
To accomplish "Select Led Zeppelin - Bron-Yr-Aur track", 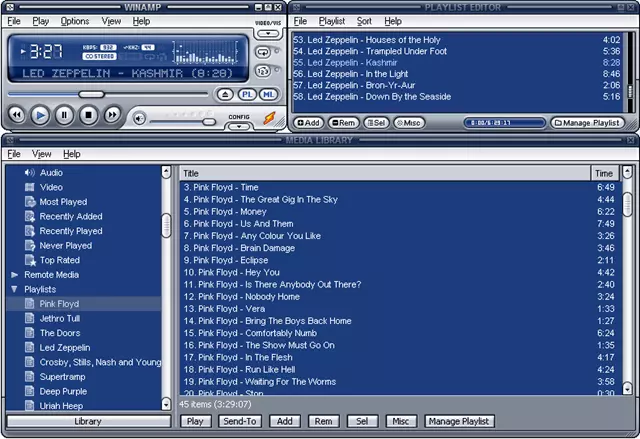I will click(x=457, y=85).
